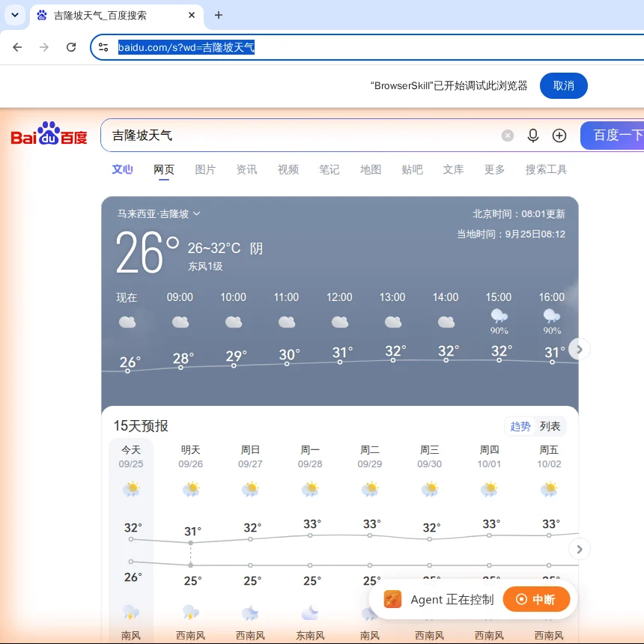Switch to 视频 tab

[288, 169]
